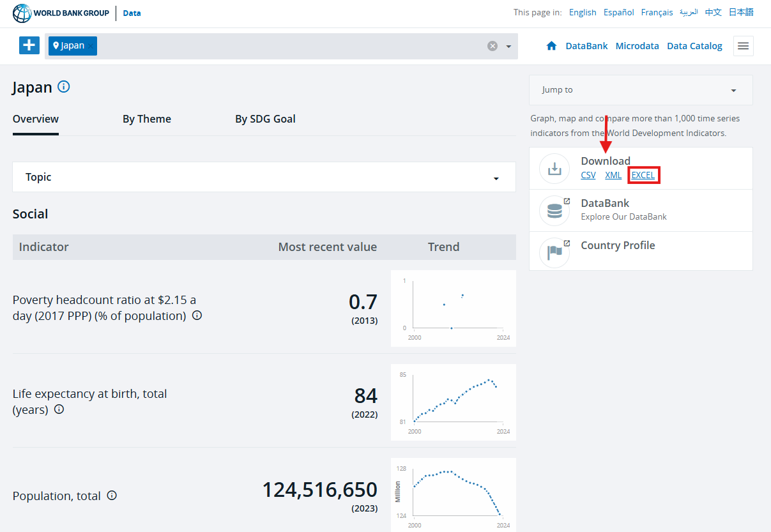Image resolution: width=771 pixels, height=532 pixels.
Task: Open the country selector dropdown arrow
Action: (508, 47)
